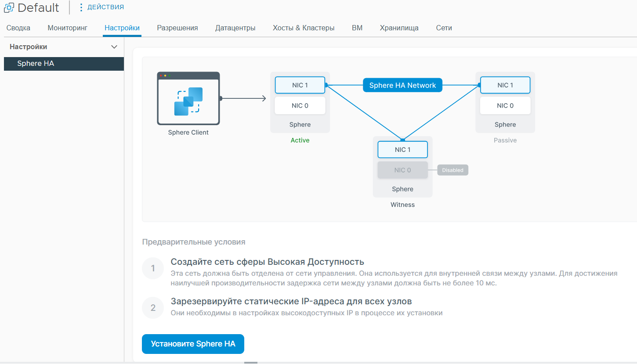The height and width of the screenshot is (364, 637).
Task: Click the greyed NIC 0 on Witness node
Action: [403, 170]
